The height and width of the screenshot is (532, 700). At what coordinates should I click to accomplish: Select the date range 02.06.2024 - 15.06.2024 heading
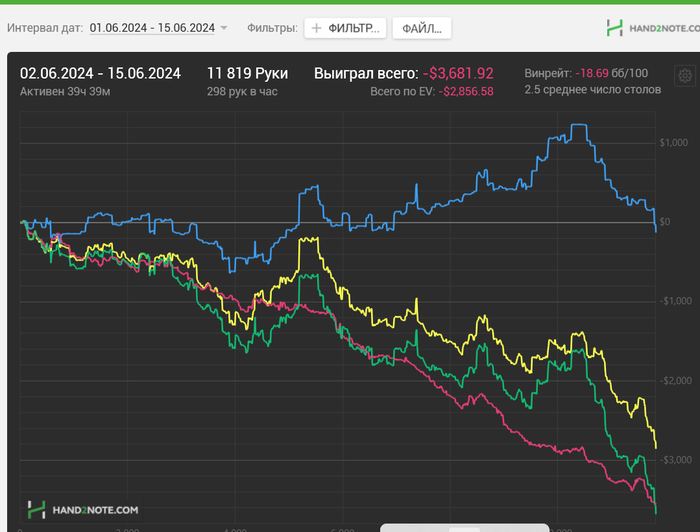(100, 73)
